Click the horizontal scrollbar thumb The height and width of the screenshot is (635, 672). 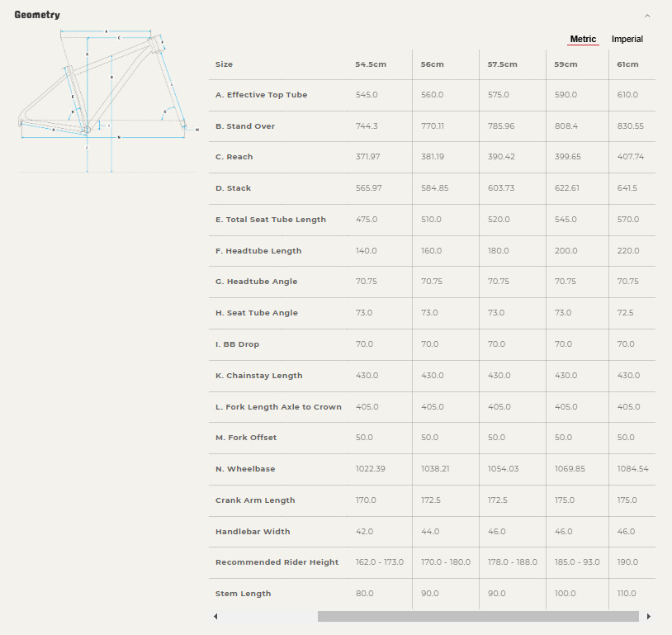pyautogui.click(x=477, y=616)
